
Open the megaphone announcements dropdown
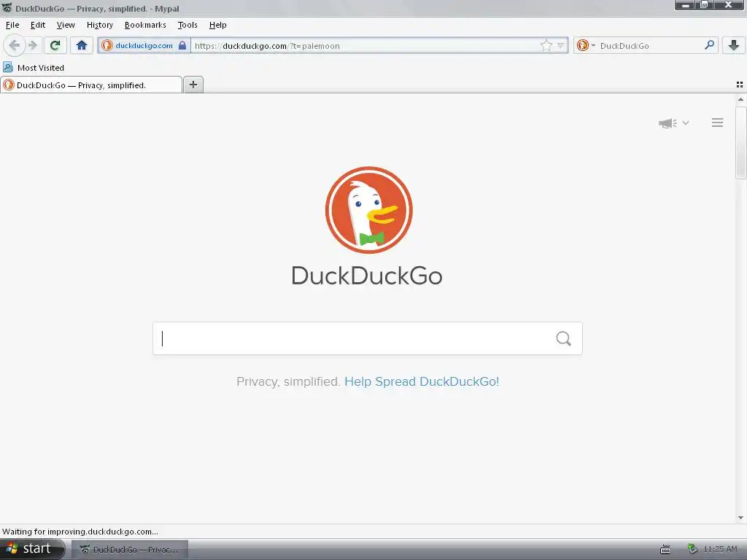673,122
